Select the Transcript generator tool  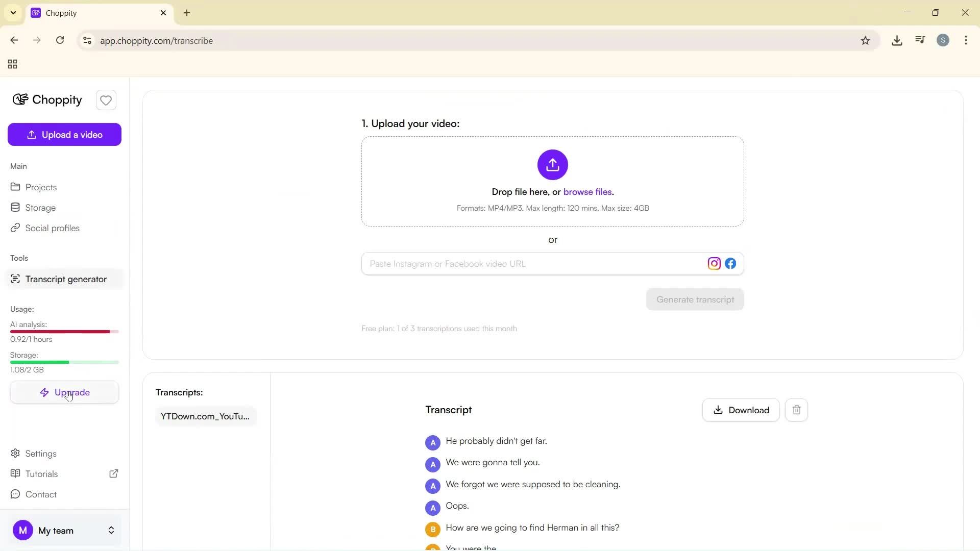66,279
